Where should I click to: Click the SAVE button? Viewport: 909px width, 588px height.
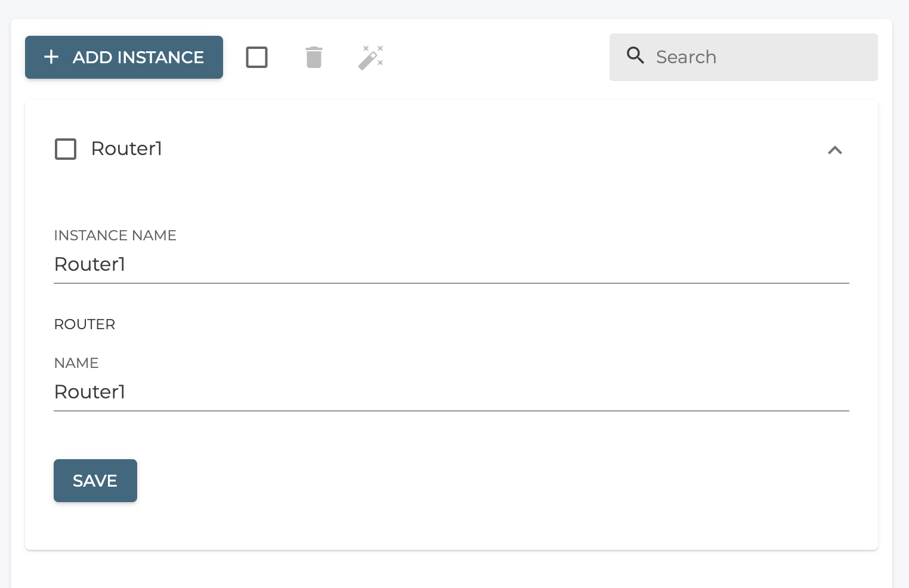[x=95, y=481]
